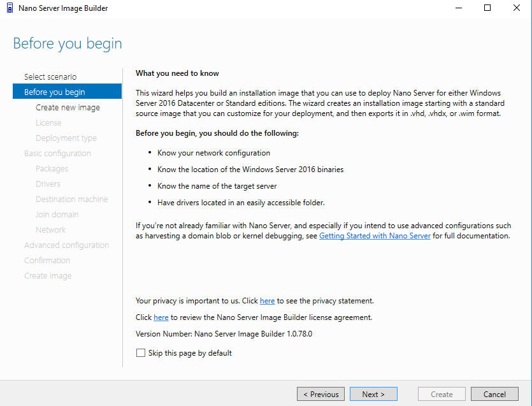Image resolution: width=532 pixels, height=406 pixels.
Task: Open Getting Started with Nano Server link
Action: pos(375,236)
